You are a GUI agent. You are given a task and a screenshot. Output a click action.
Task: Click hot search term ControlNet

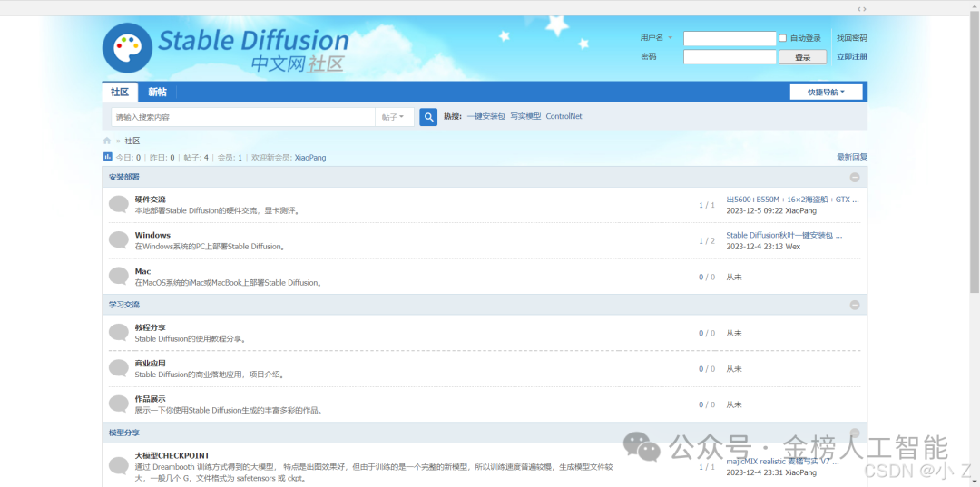pyautogui.click(x=563, y=117)
